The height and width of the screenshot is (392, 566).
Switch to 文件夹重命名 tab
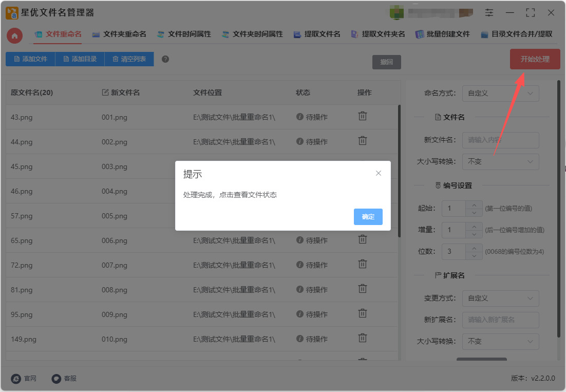pos(119,34)
